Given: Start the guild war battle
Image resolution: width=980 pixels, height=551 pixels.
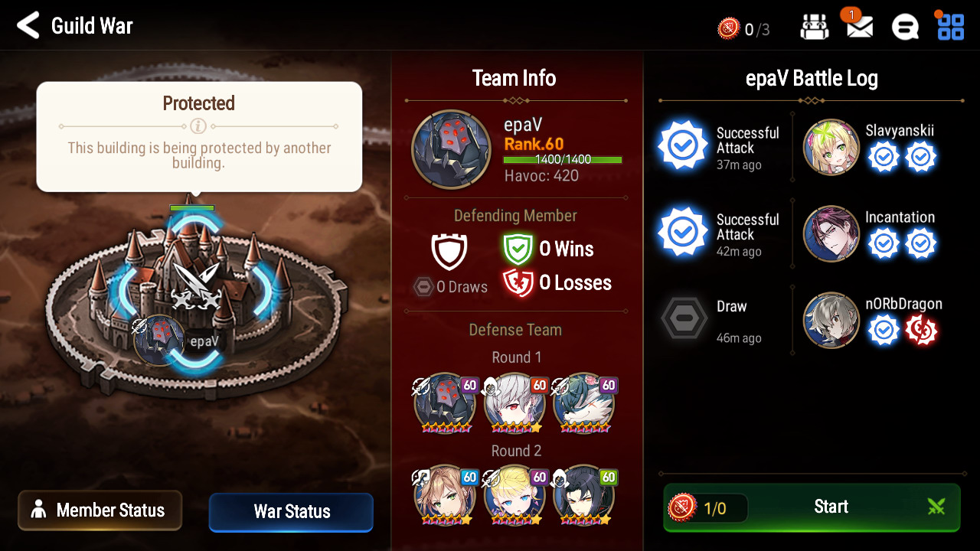Looking at the screenshot, I should click(x=812, y=507).
